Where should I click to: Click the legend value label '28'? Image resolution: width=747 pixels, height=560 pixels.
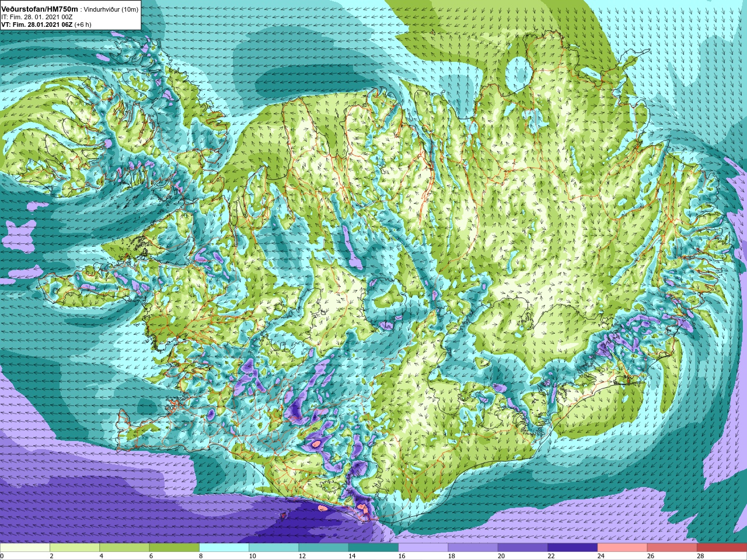click(x=700, y=556)
